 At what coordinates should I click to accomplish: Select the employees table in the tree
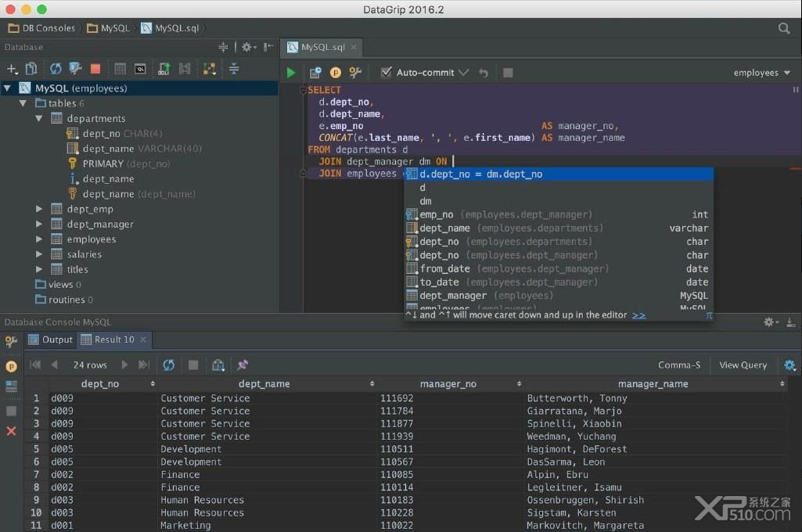[x=91, y=239]
